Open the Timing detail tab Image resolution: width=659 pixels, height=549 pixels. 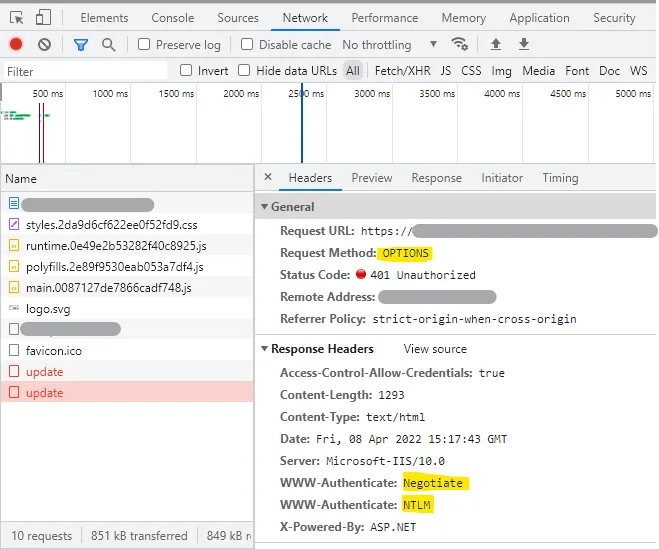click(x=560, y=178)
